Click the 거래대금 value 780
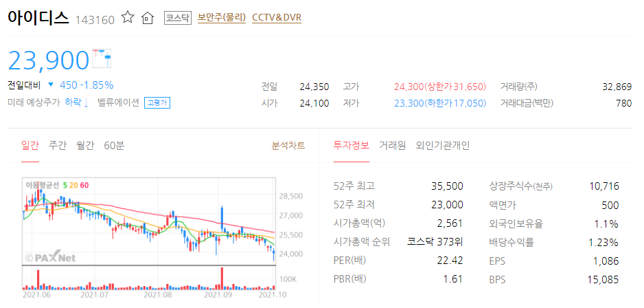This screenshot has width=644, height=308. pos(624,103)
